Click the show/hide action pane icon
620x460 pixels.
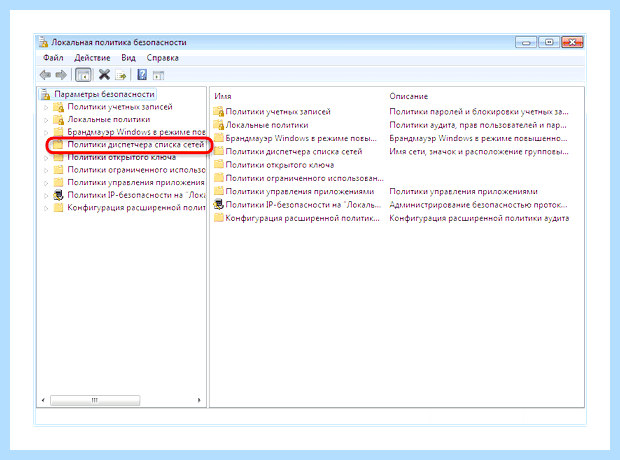pyautogui.click(x=158, y=75)
